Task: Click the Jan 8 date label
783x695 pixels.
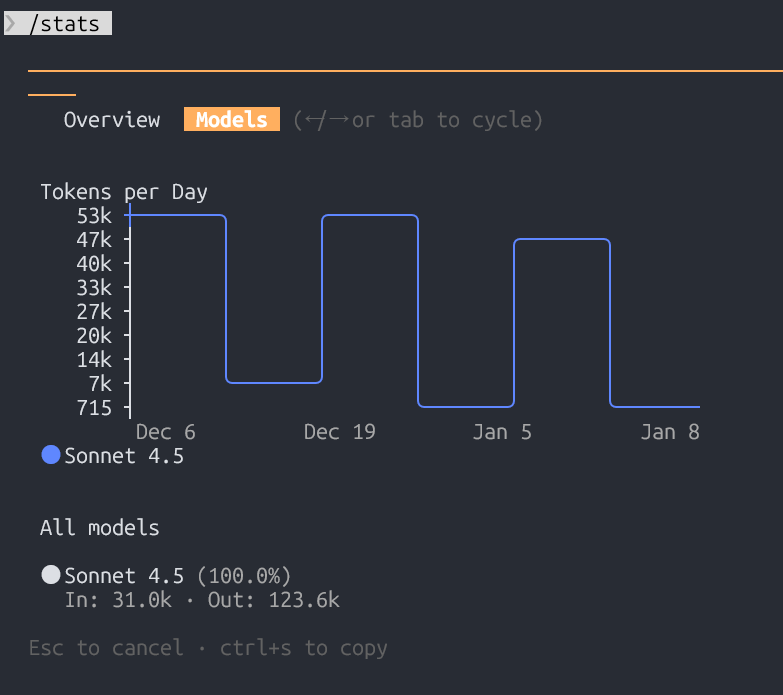Action: (x=671, y=432)
